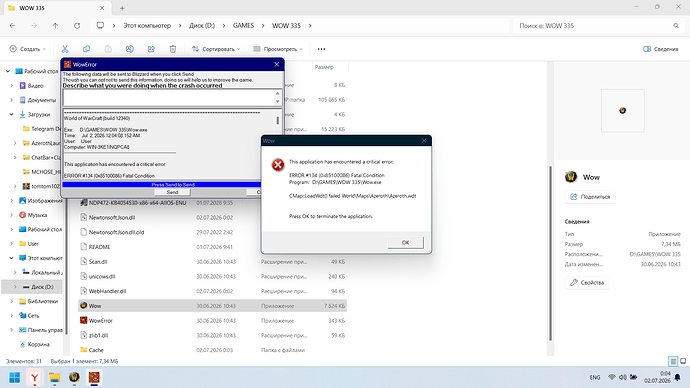The height and width of the screenshot is (388, 690).
Task: Open the Yandex browser taskbar icon
Action: coord(34,377)
